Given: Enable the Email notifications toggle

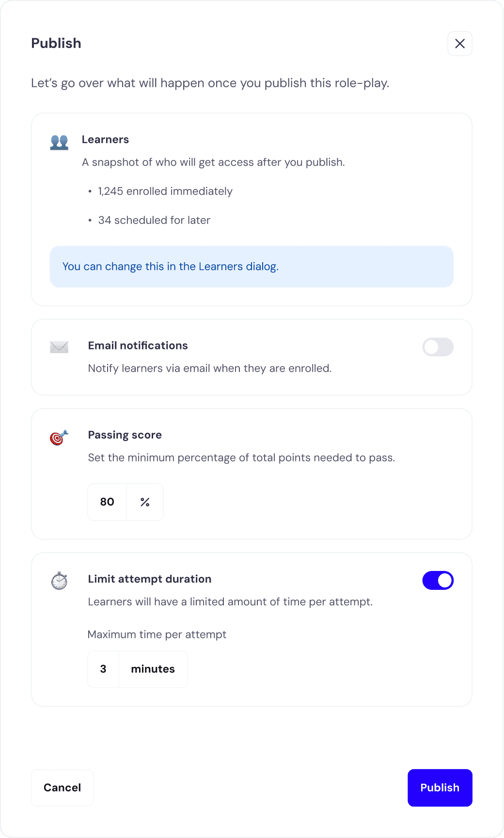Looking at the screenshot, I should [x=438, y=347].
